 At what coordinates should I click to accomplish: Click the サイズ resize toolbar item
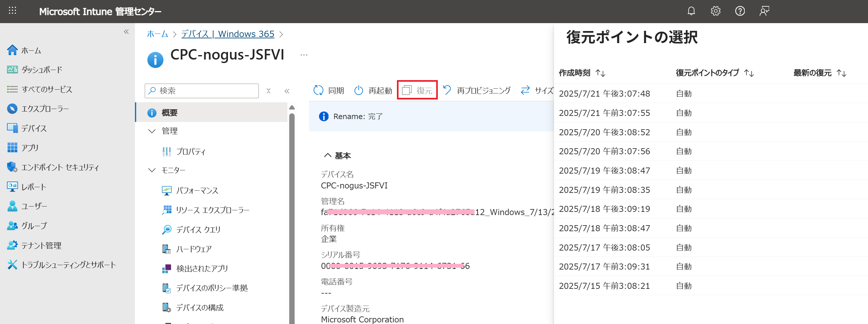537,90
